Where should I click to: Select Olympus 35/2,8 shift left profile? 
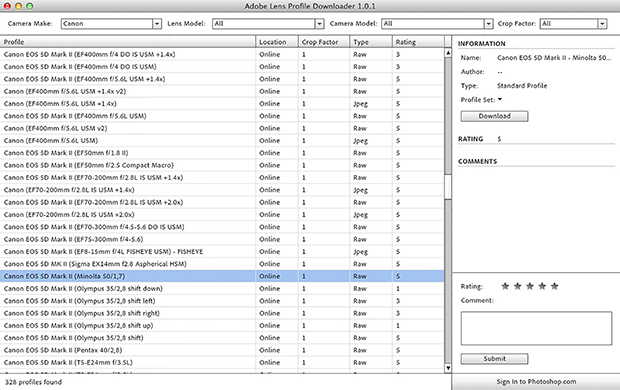222,301
